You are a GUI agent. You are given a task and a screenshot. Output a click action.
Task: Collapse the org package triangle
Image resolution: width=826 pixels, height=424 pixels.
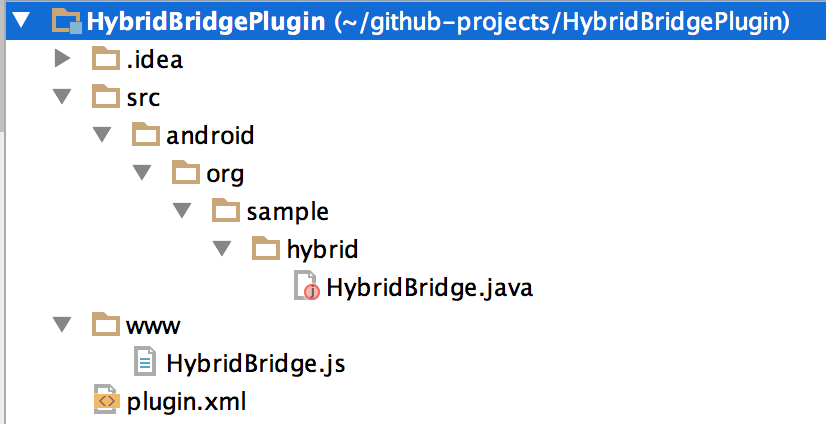142,173
